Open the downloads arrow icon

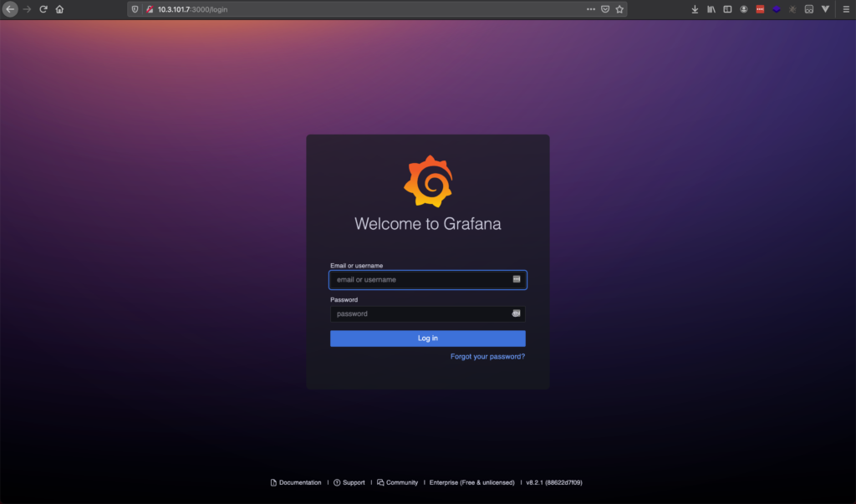[x=695, y=9]
